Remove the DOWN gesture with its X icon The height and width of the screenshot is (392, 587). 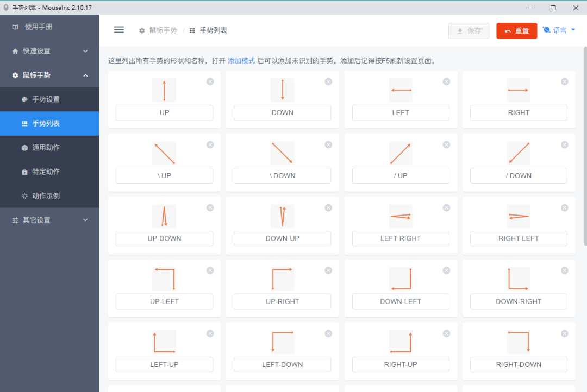pos(328,81)
